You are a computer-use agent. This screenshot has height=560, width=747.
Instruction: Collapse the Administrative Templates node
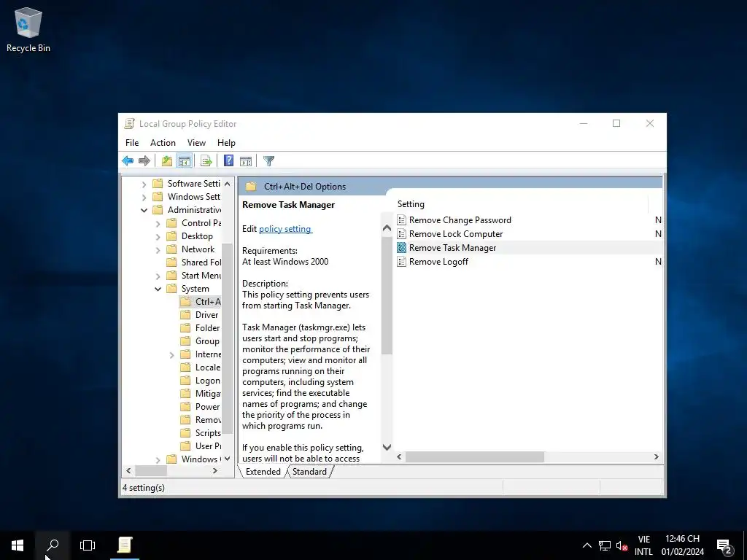[144, 210]
